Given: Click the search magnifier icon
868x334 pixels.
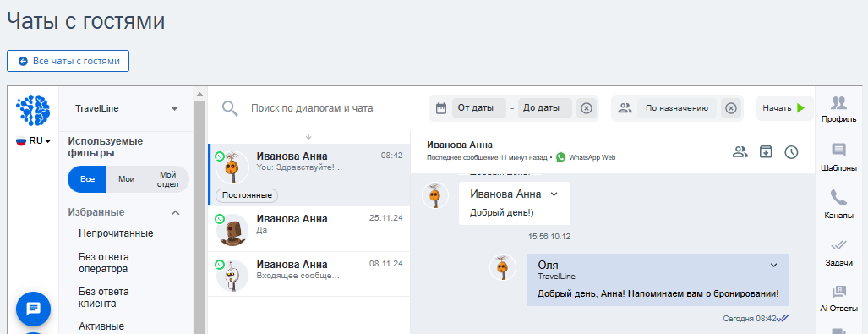Looking at the screenshot, I should coord(230,108).
